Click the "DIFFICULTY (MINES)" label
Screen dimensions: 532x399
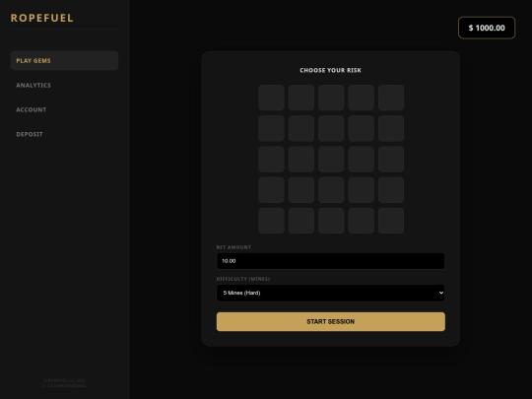click(243, 279)
